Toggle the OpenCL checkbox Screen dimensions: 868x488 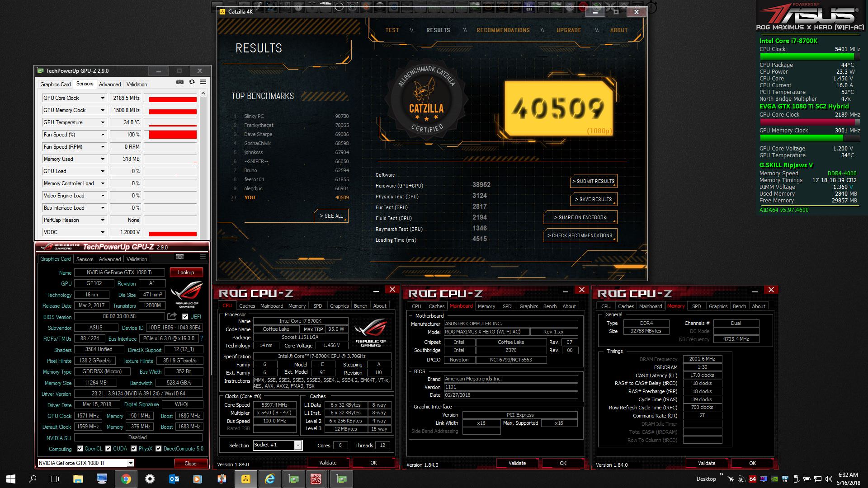[x=80, y=449]
